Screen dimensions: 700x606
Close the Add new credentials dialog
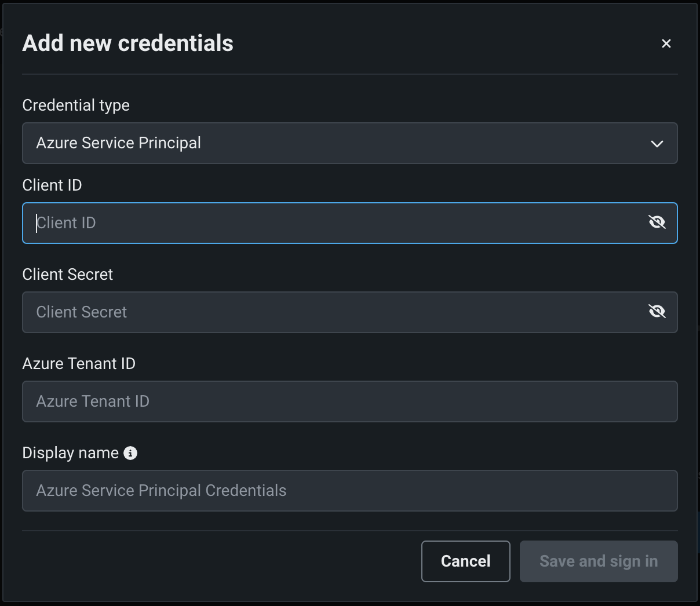(666, 43)
